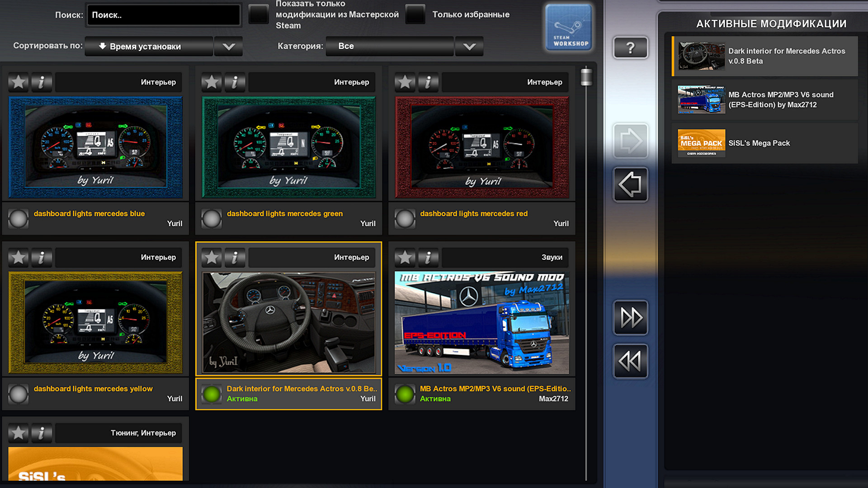Select the SiSL's Mega Pack orange thumbnail
This screenshot has height=488, width=868.
(x=96, y=464)
